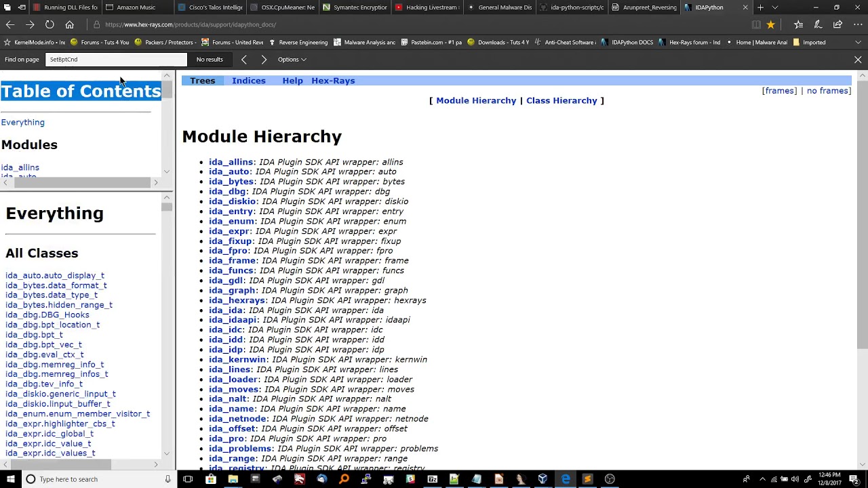The image size is (868, 488).
Task: Click the no frames link
Action: pos(827,91)
